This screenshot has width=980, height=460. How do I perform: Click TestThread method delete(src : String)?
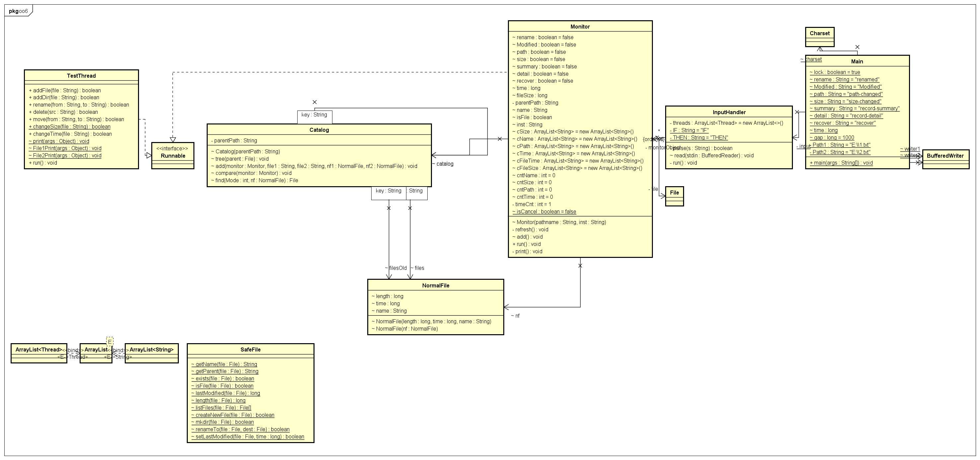pyautogui.click(x=63, y=112)
